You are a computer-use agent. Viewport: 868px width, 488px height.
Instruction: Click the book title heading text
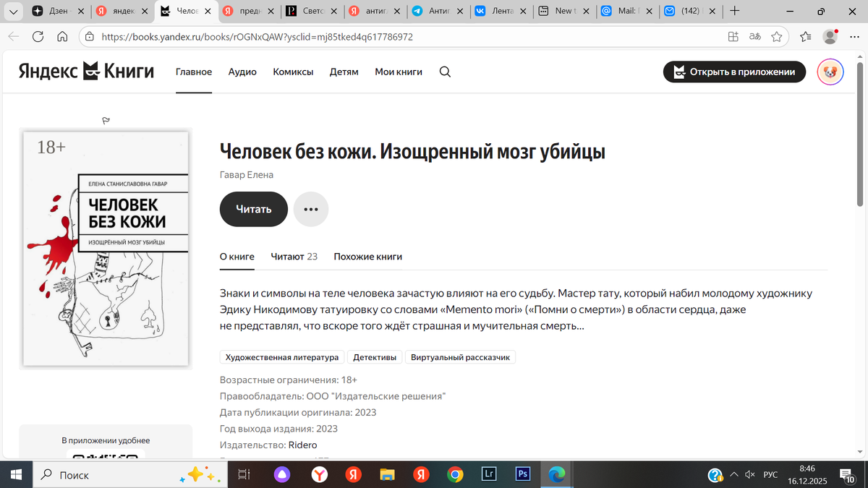(x=412, y=152)
